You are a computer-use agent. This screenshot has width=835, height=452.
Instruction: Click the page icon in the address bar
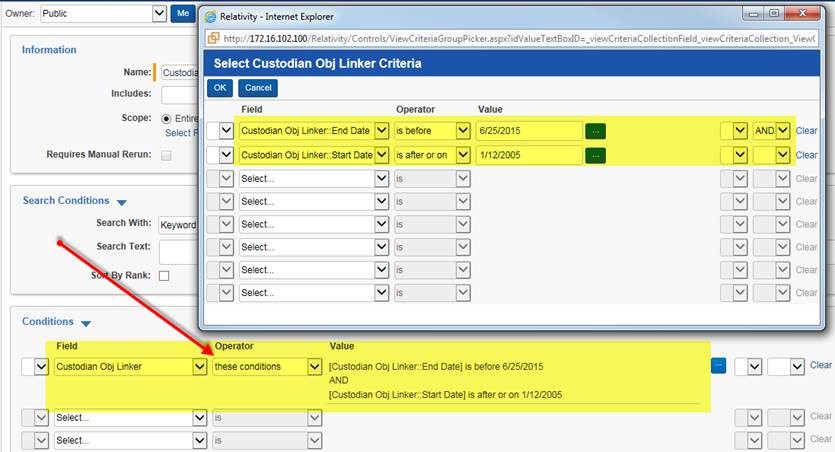click(x=214, y=38)
